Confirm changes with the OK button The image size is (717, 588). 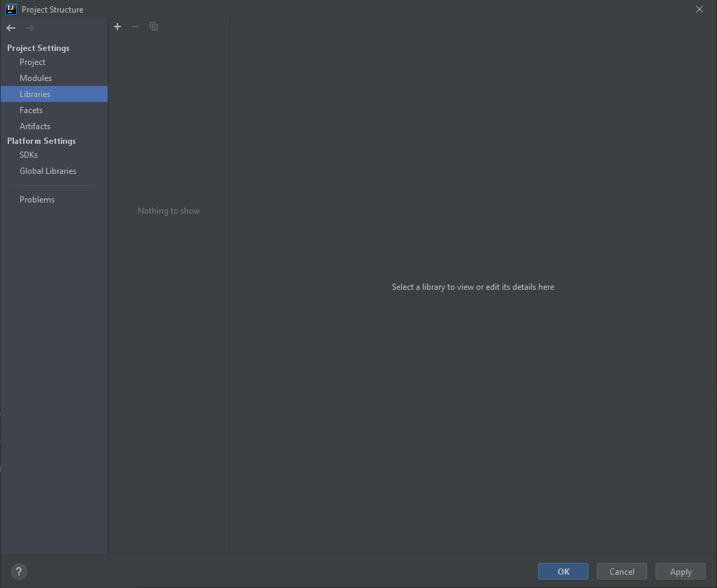tap(563, 571)
